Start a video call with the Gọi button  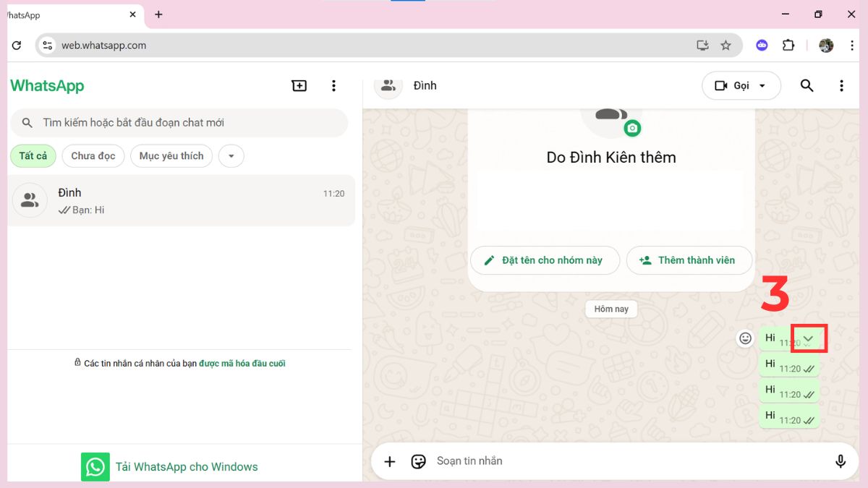(731, 85)
